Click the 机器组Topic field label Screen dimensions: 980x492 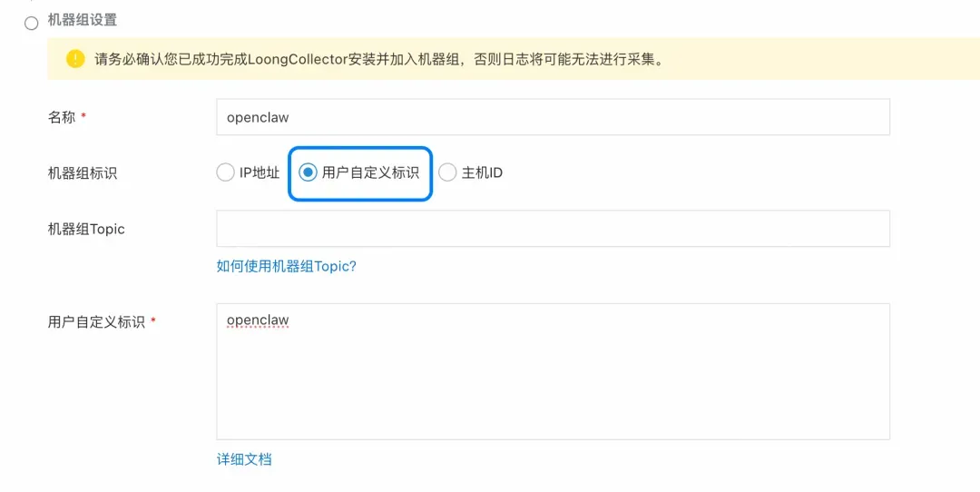pyautogui.click(x=86, y=229)
